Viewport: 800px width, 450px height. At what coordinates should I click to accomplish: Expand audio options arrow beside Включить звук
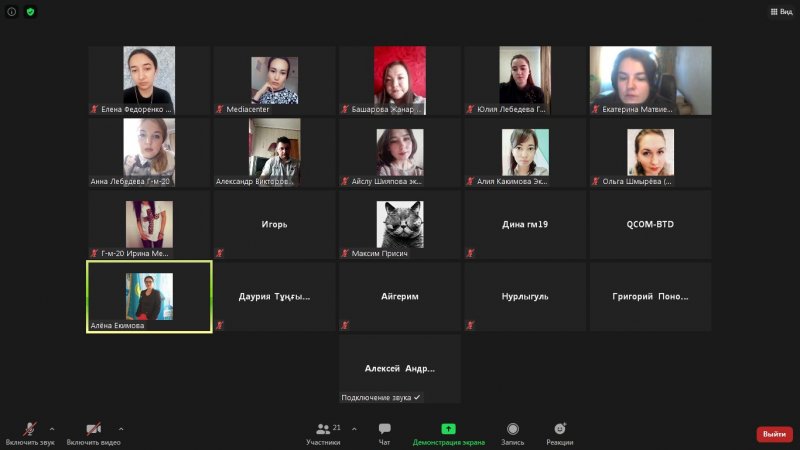click(x=52, y=428)
